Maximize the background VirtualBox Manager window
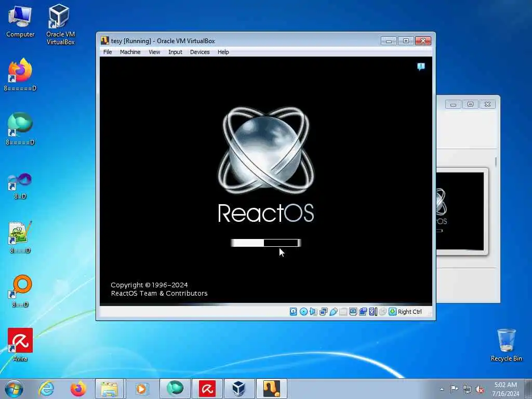This screenshot has height=399, width=532. (x=470, y=104)
